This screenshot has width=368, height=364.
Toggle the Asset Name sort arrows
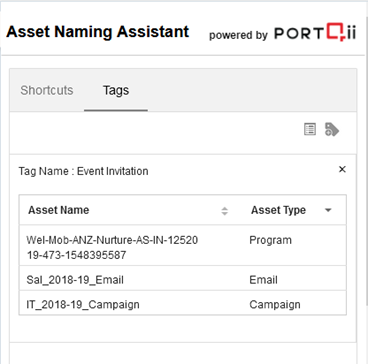point(225,211)
